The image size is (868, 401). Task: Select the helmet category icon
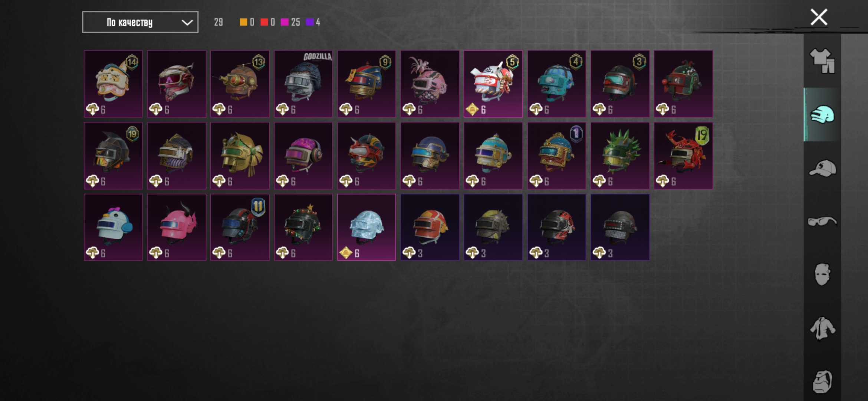822,114
